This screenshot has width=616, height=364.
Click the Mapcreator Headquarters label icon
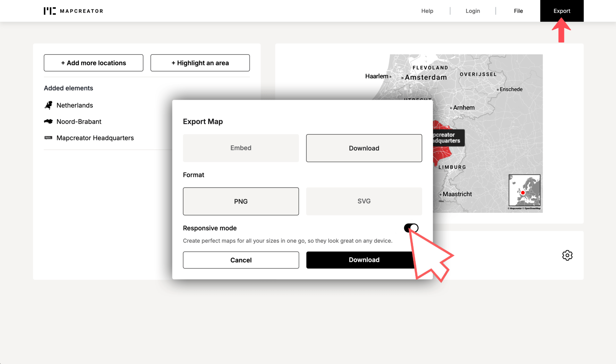pos(48,138)
